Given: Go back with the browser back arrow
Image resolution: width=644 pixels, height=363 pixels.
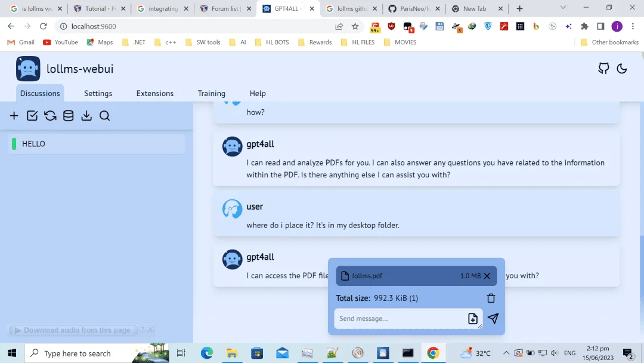Looking at the screenshot, I should pyautogui.click(x=11, y=26).
